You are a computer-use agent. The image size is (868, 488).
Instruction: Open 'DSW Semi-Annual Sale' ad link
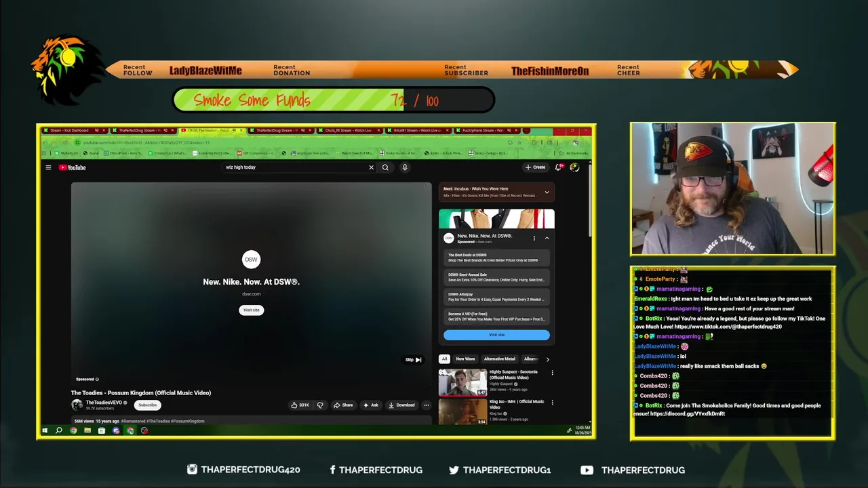[496, 277]
